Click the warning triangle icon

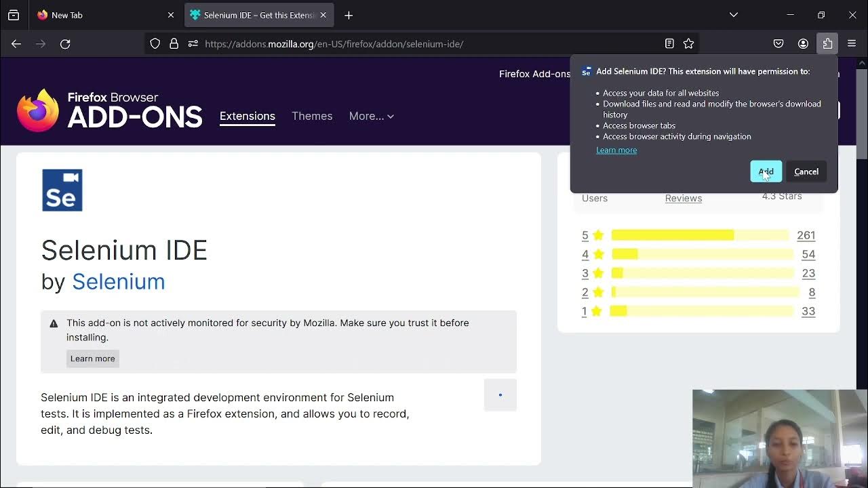click(54, 323)
